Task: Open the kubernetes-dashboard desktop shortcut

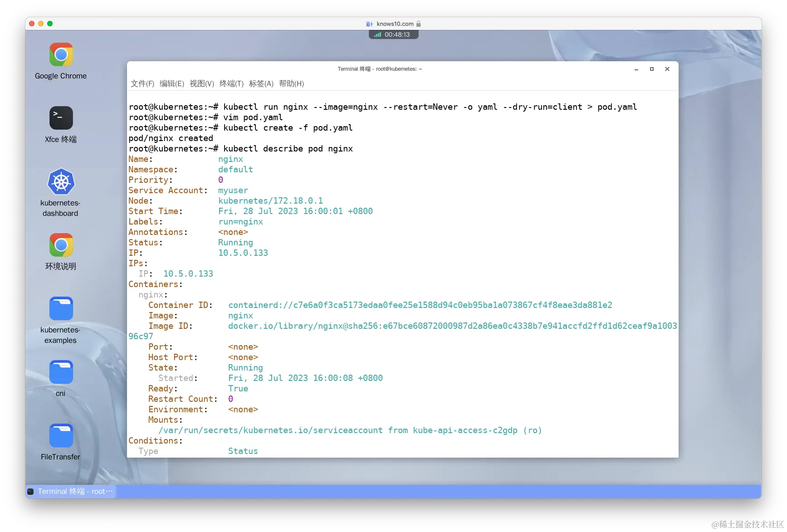Action: click(x=60, y=182)
